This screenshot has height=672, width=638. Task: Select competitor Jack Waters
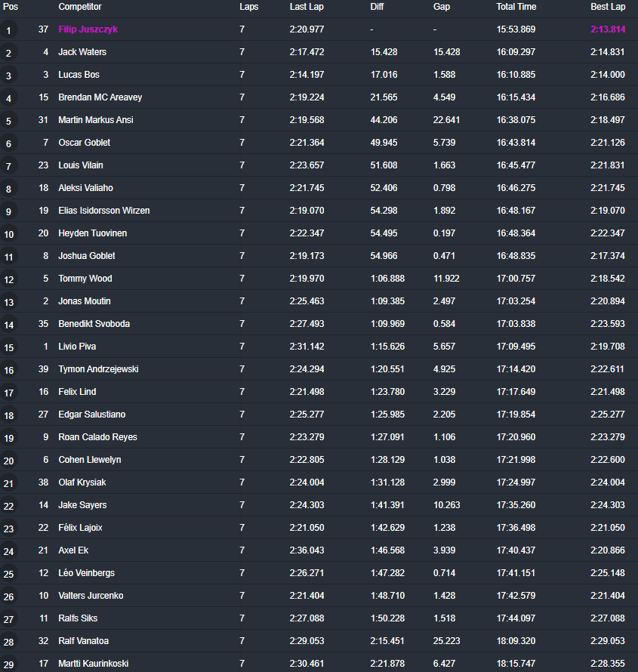(82, 52)
